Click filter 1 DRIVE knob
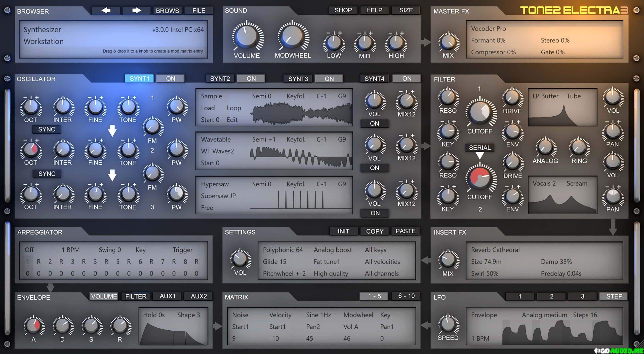Screen dimensions: 644x354 coord(512,97)
